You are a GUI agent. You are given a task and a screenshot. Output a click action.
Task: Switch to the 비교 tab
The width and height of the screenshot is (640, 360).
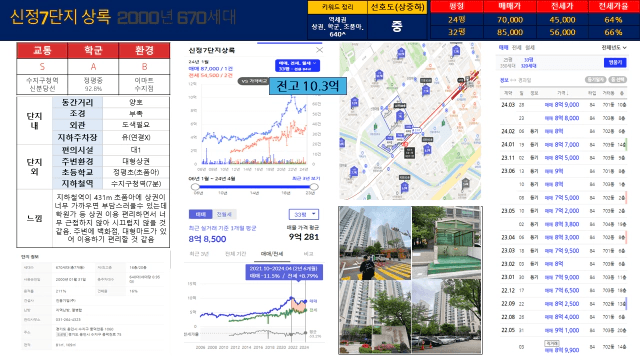click(308, 254)
